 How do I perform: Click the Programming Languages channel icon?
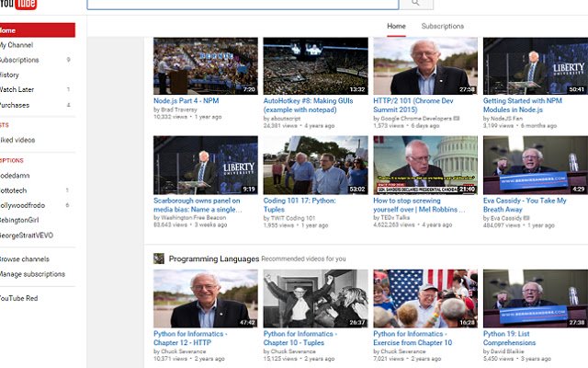coord(159,259)
